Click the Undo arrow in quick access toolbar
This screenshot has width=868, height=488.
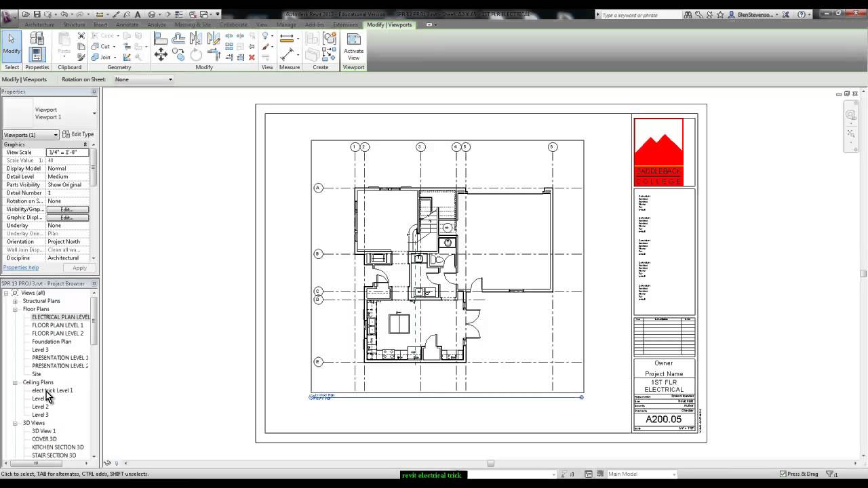click(x=64, y=14)
